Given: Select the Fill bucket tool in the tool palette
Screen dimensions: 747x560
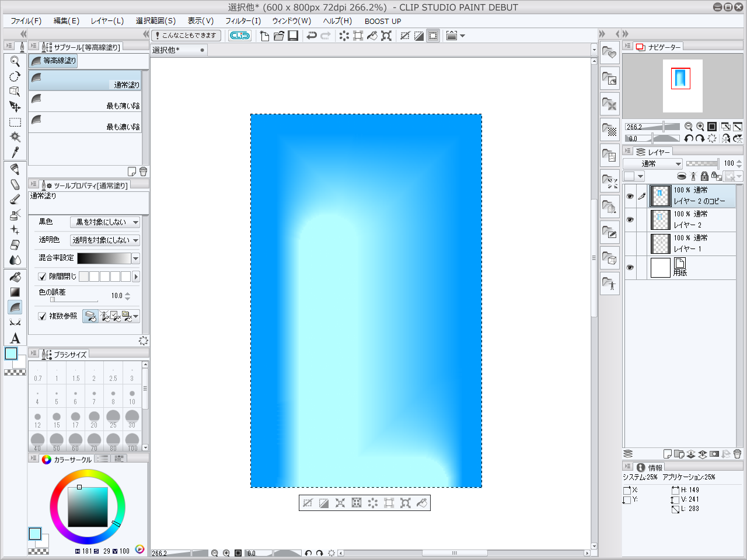Looking at the screenshot, I should pyautogui.click(x=15, y=277).
